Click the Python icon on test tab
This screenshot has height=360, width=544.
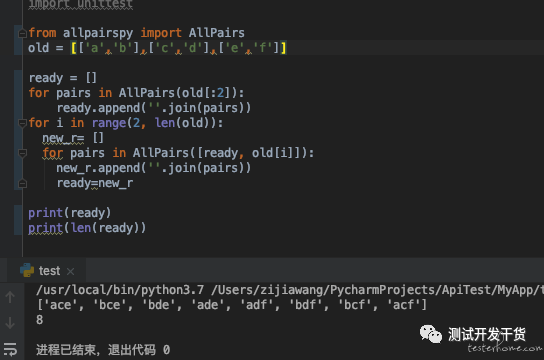[27, 271]
